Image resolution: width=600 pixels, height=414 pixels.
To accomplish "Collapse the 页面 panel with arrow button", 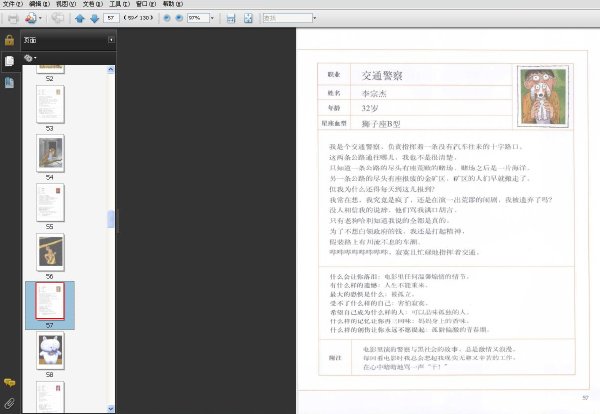I will [111, 40].
